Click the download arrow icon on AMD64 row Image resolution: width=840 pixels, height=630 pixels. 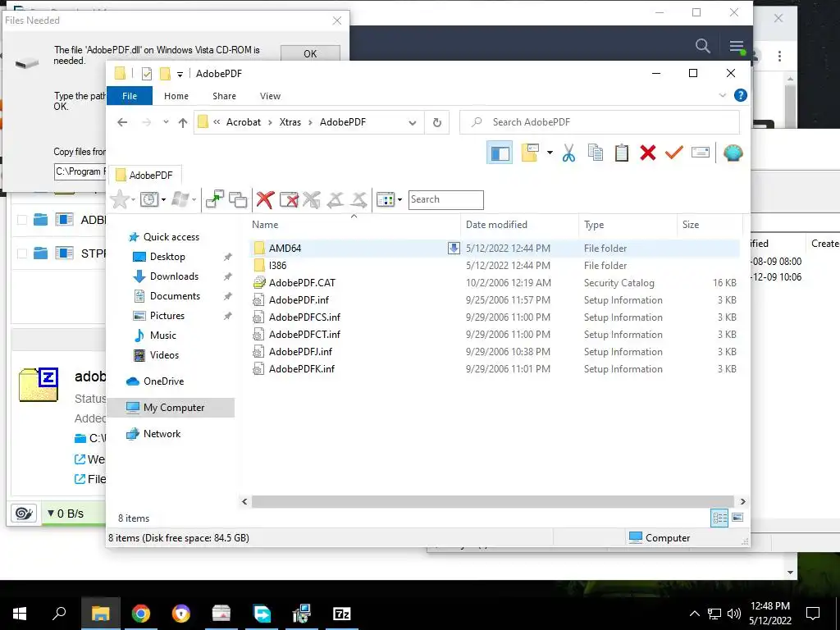coord(454,248)
